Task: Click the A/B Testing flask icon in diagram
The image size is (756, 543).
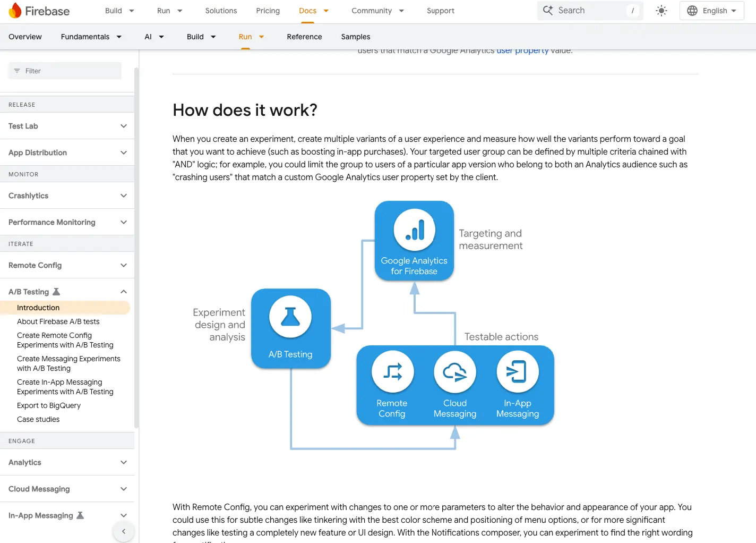Action: click(x=290, y=317)
